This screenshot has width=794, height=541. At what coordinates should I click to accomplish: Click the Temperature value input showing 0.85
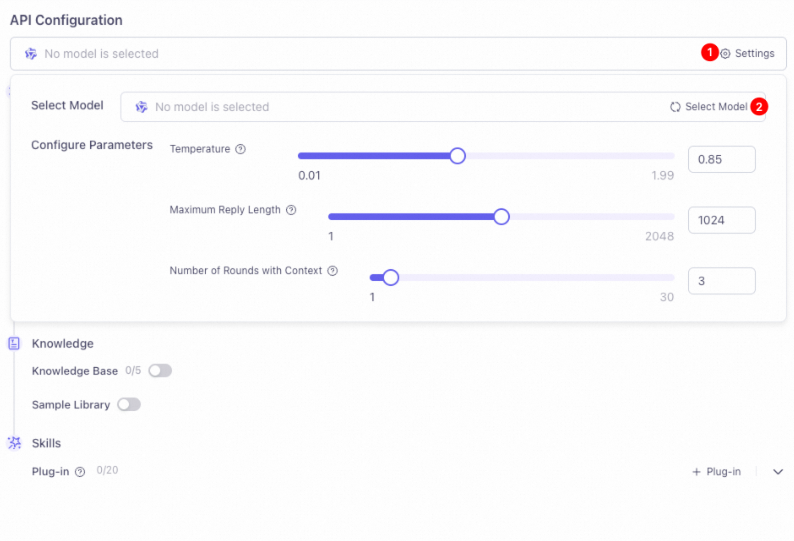tap(721, 159)
